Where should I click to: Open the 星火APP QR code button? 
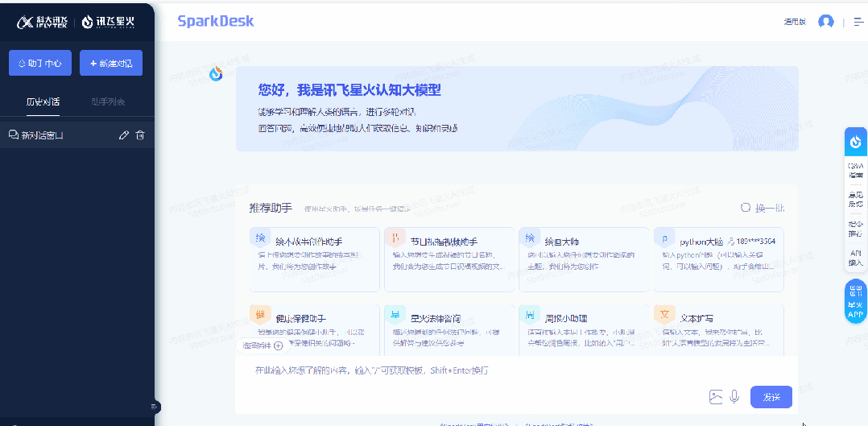[856, 301]
